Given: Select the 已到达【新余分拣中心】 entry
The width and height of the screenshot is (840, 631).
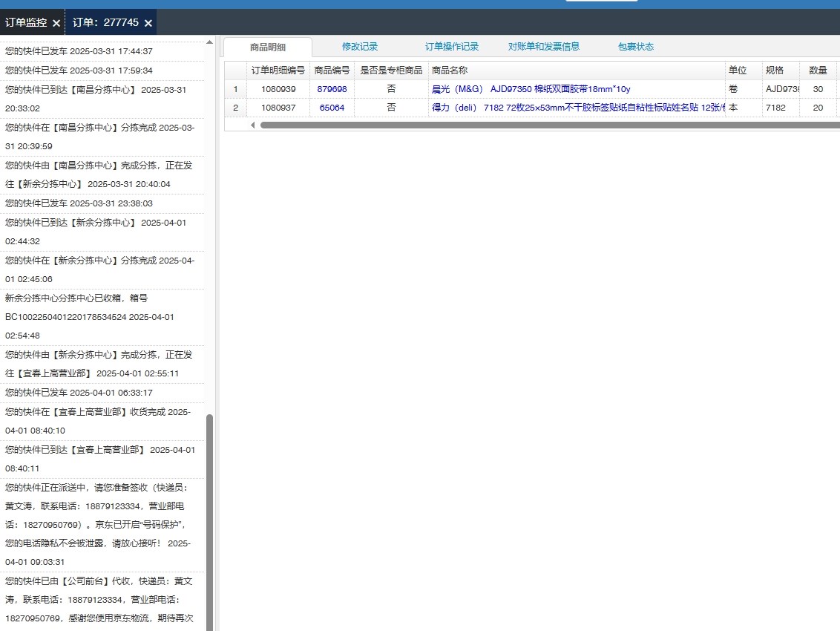Looking at the screenshot, I should (x=102, y=232).
